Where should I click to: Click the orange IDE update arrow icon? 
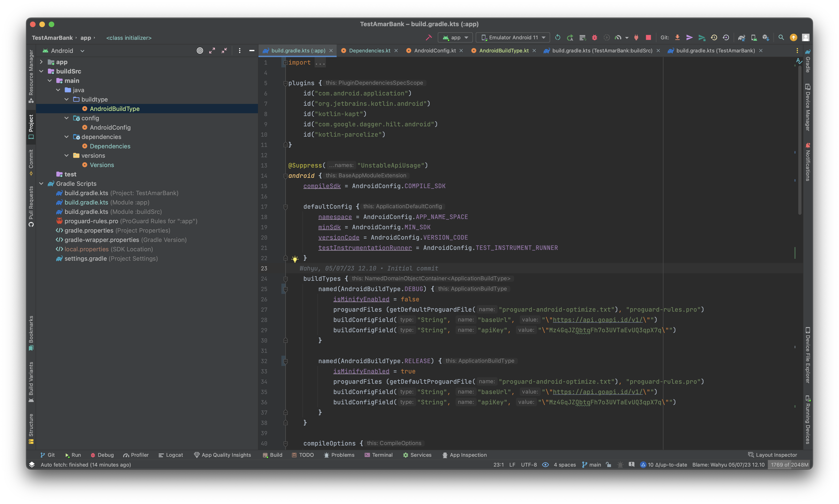coord(794,37)
